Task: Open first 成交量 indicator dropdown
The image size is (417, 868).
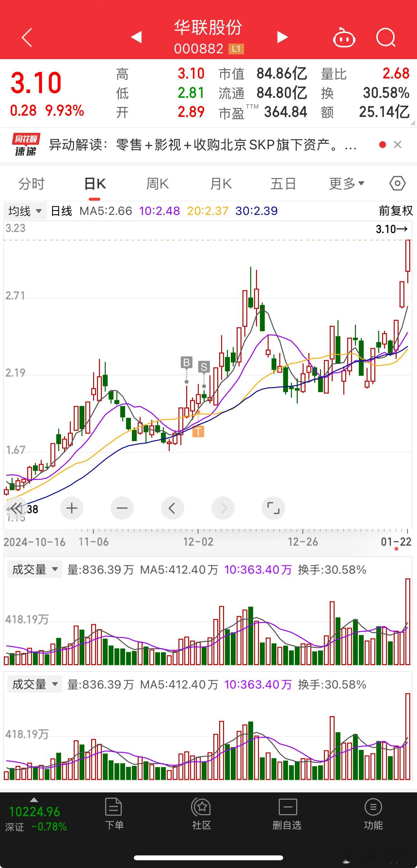Action: (35, 569)
